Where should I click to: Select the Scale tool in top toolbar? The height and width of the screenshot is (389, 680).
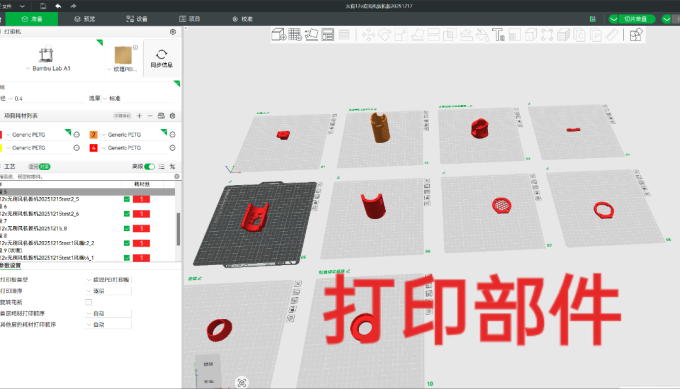click(401, 35)
